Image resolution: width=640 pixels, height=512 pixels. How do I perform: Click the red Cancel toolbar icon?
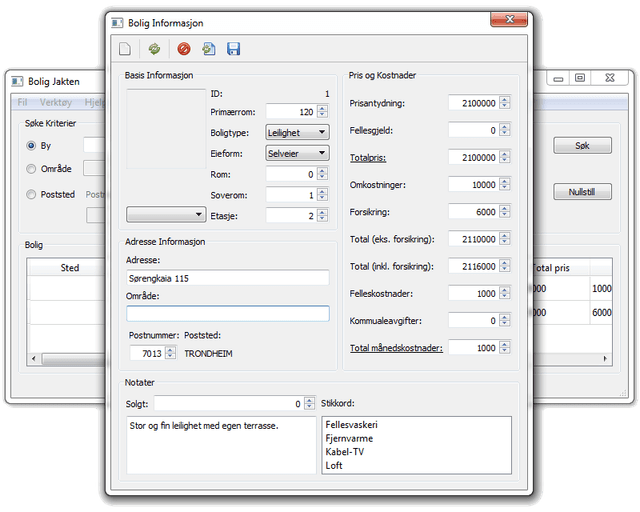click(x=183, y=48)
